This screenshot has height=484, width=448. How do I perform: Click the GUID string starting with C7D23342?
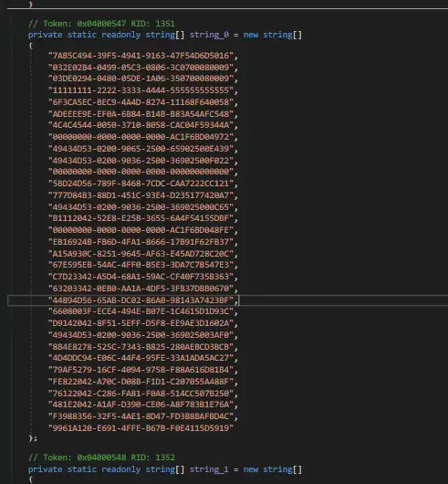pyautogui.click(x=141, y=277)
